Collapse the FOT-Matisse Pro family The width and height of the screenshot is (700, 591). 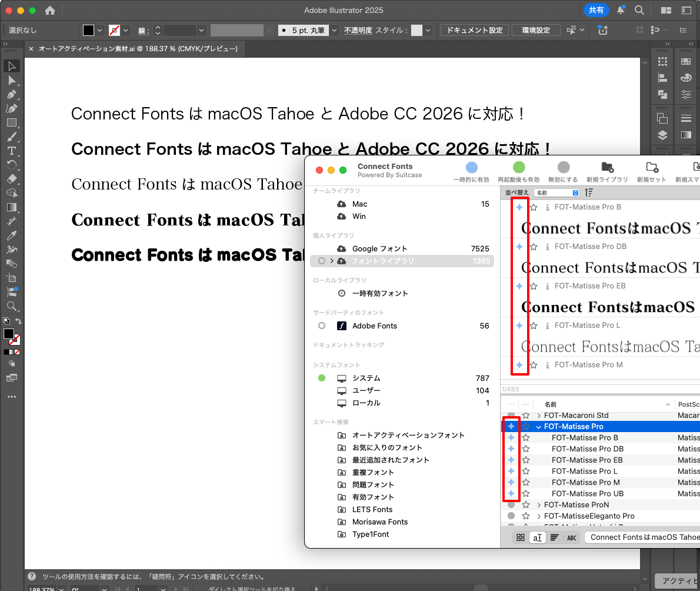[x=539, y=427]
